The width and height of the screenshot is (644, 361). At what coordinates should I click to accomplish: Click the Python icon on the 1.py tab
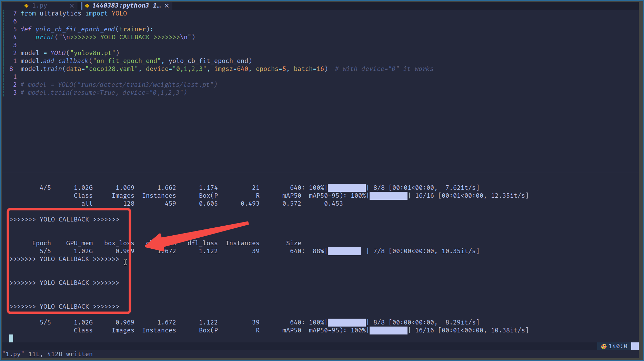click(27, 5)
